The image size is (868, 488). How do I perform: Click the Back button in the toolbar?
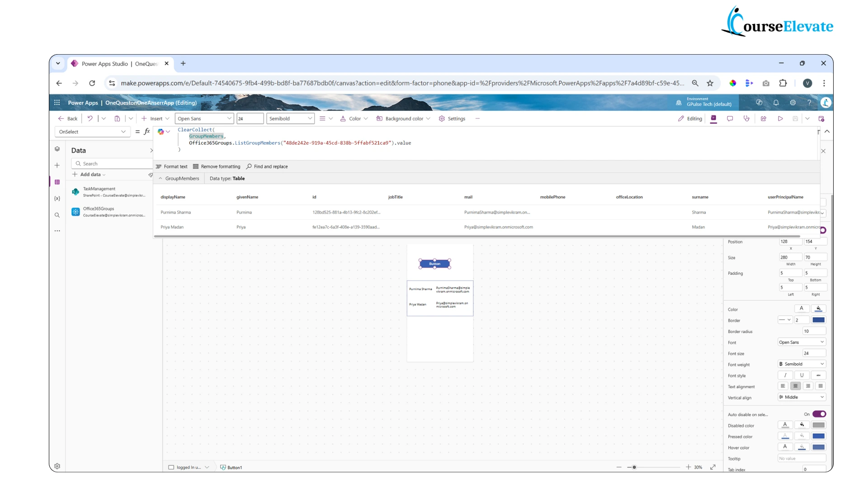pyautogui.click(x=67, y=118)
